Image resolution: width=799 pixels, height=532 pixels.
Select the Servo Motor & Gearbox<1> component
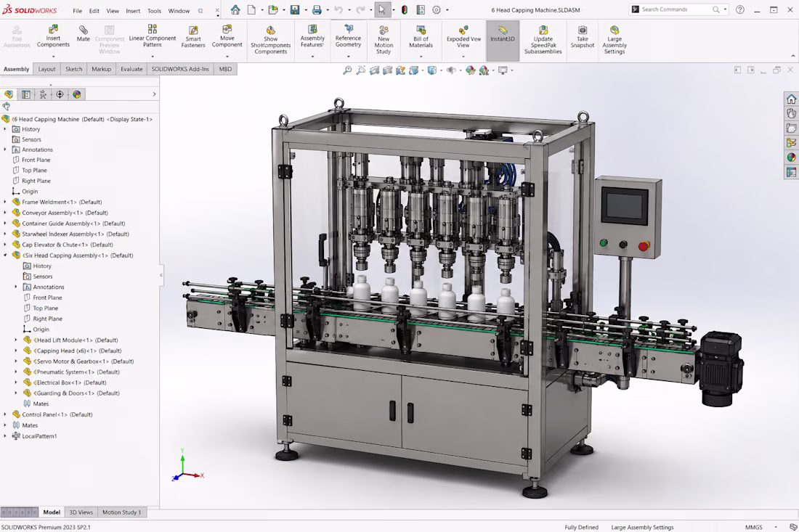[x=78, y=361]
